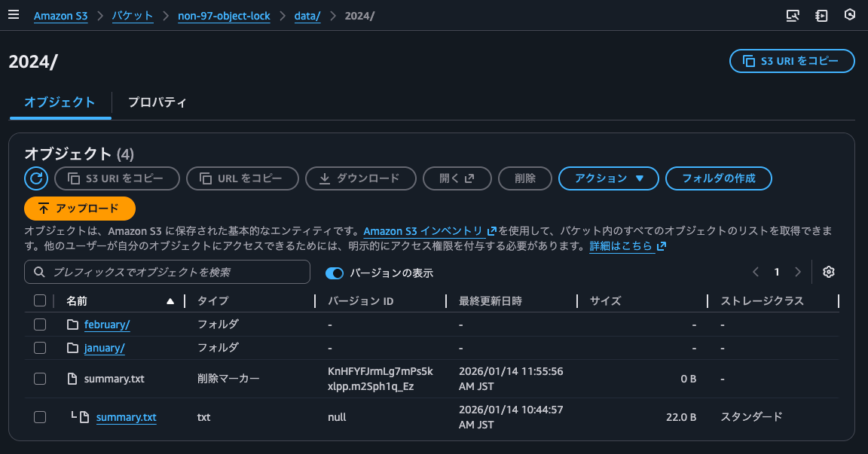Select the オブジェクト tab
868x454 pixels.
pos(60,102)
